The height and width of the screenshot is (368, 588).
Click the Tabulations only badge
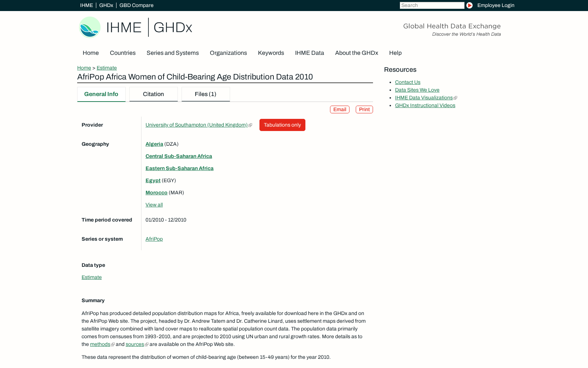(x=282, y=125)
